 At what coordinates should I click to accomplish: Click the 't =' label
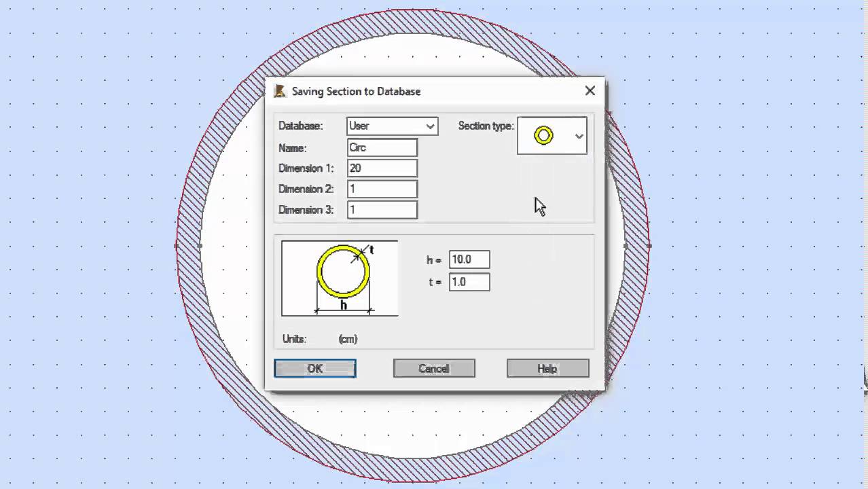coord(435,282)
